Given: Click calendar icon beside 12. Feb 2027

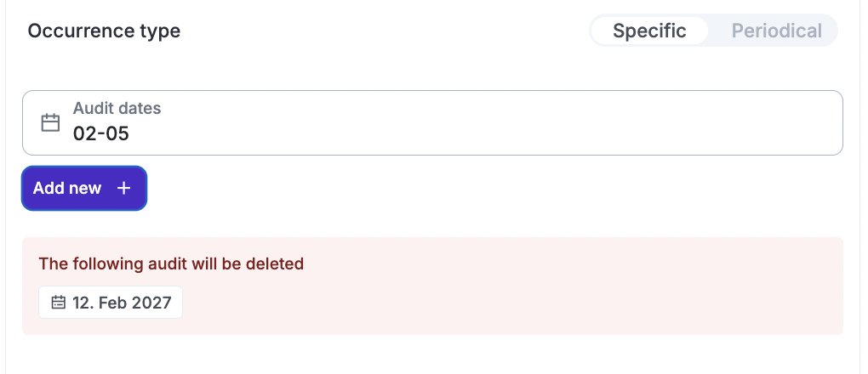Looking at the screenshot, I should tap(59, 303).
